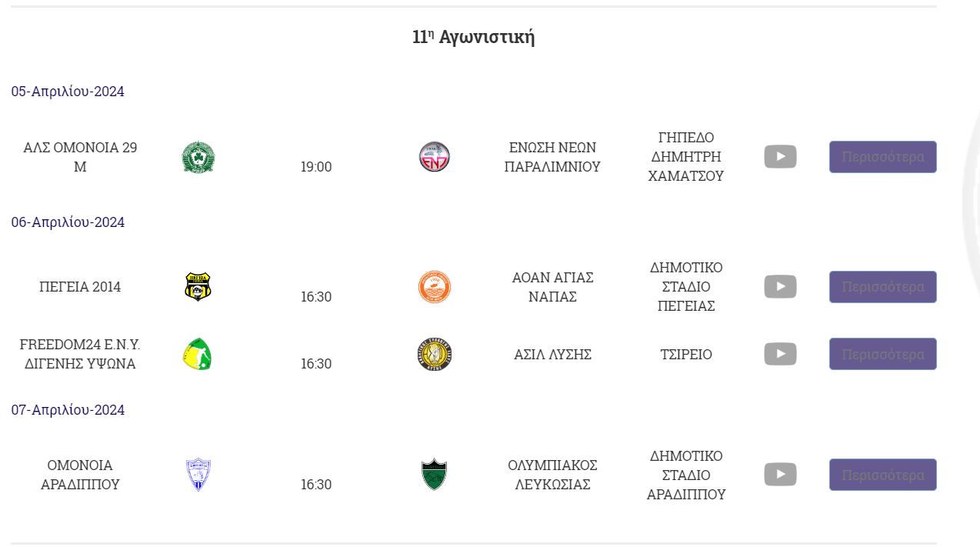Click the ΕΝΩΣΗ ΝΕΩΝ ΠΑΡΑΛΙΜΝΙΟΥ club crest

[435, 157]
